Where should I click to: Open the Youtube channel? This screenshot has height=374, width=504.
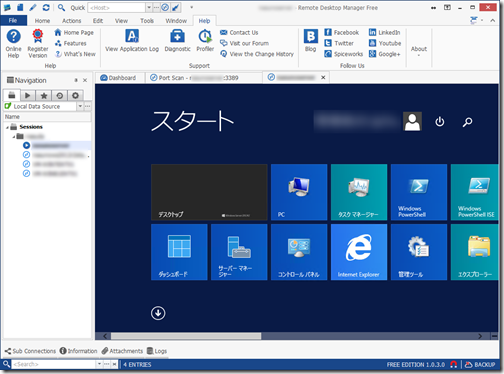click(x=385, y=43)
